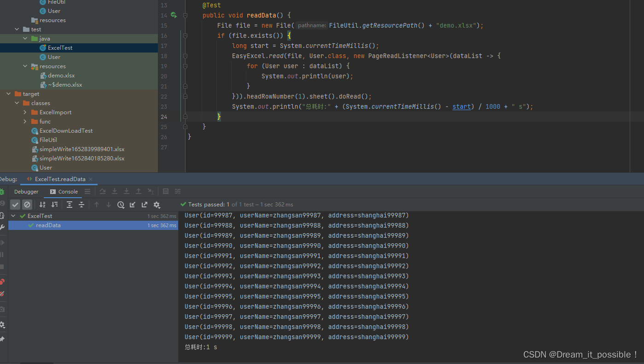
Task: Select ExcelDownLoadTest class in classes
Action: coord(66,131)
